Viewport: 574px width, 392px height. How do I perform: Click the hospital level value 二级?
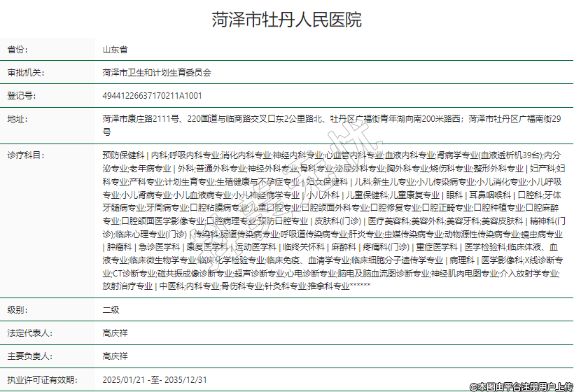click(x=111, y=308)
